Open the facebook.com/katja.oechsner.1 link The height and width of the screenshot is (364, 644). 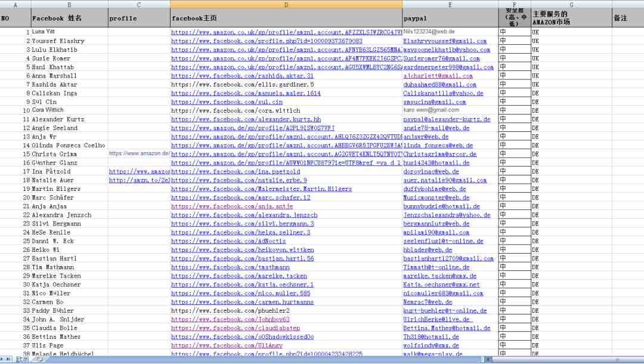(242, 285)
